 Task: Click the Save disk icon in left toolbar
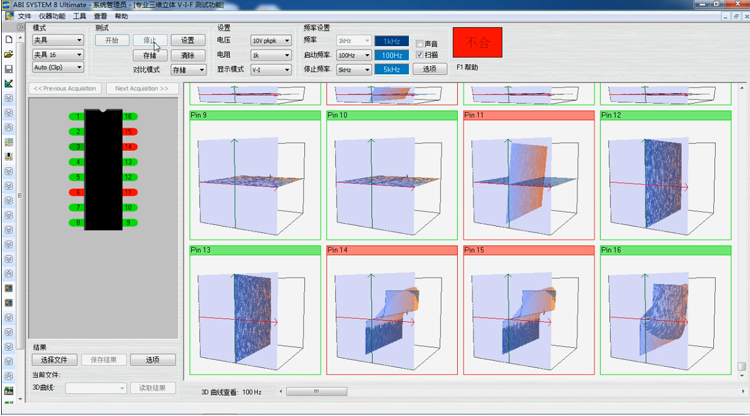8,69
